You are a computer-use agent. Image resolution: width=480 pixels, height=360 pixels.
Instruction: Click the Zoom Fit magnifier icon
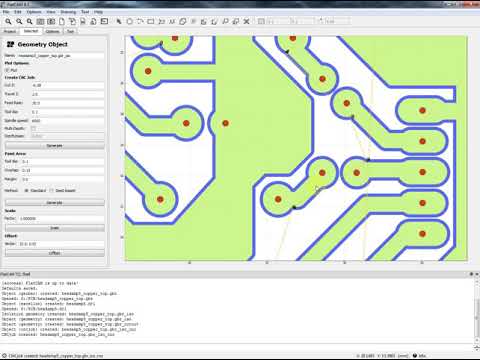(x=8, y=21)
